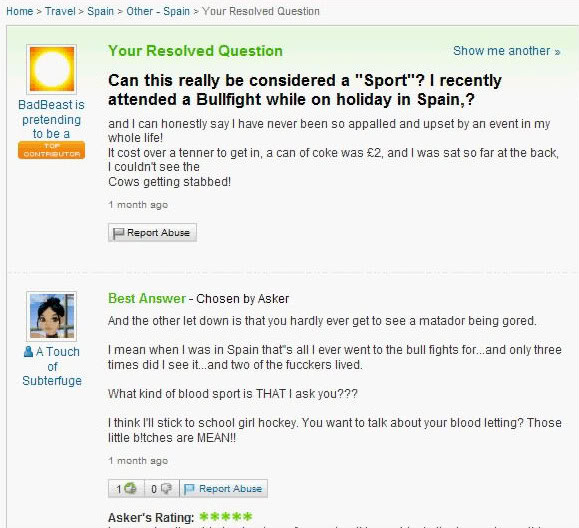Open Other - Spain breadcrumb link
579x528 pixels.
(158, 11)
